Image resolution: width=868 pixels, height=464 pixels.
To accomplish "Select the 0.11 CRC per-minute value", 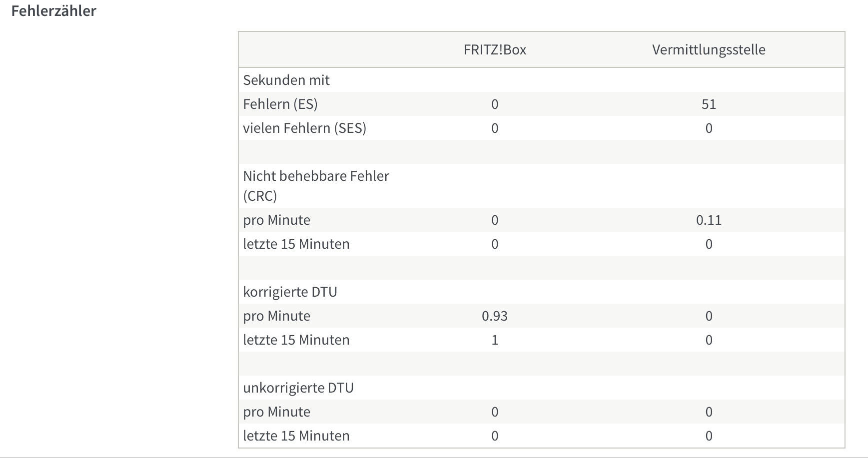I will tap(709, 220).
